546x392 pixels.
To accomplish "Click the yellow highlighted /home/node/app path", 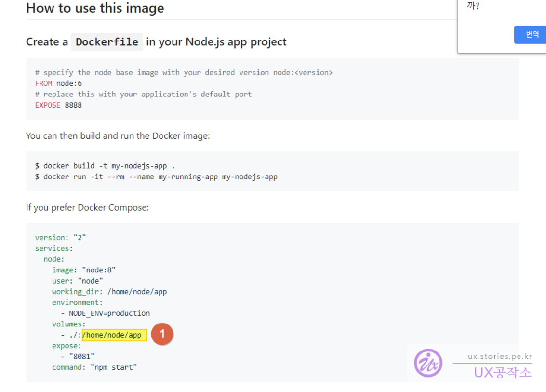I will tap(114, 335).
